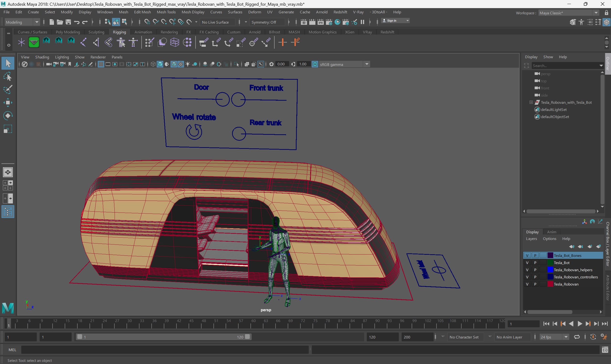Image resolution: width=611 pixels, height=364 pixels.
Task: Click the Display menu in menu bar
Action: pyautogui.click(x=85, y=12)
